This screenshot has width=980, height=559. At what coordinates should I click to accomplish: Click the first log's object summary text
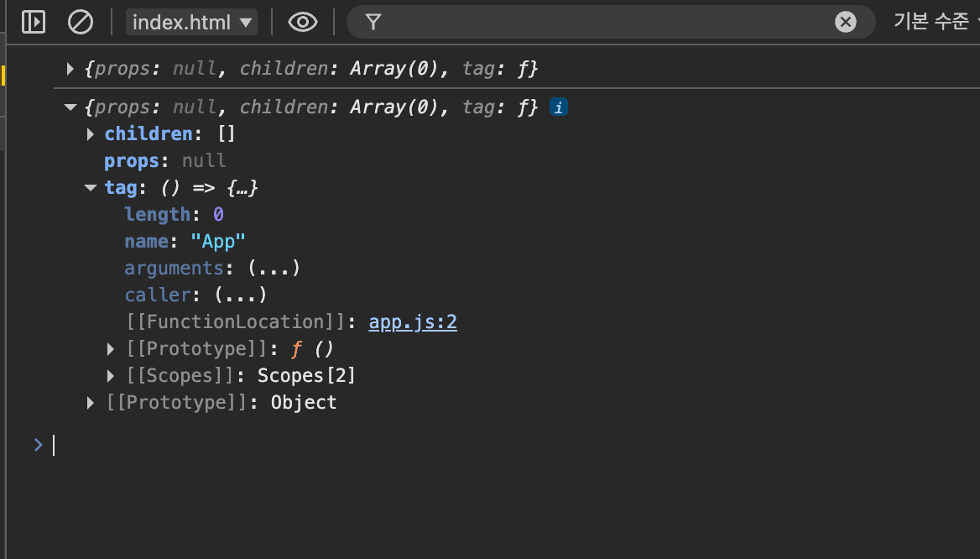pos(310,69)
